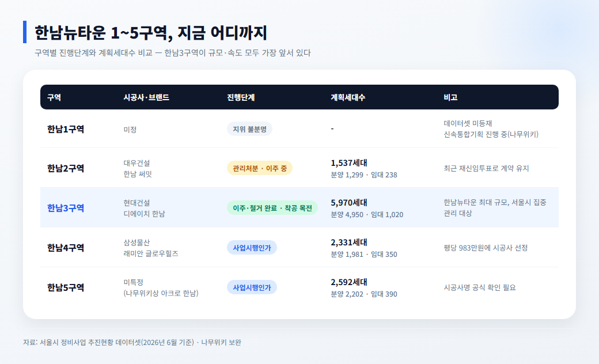Click the 한남 써밋 brand name

click(x=138, y=174)
